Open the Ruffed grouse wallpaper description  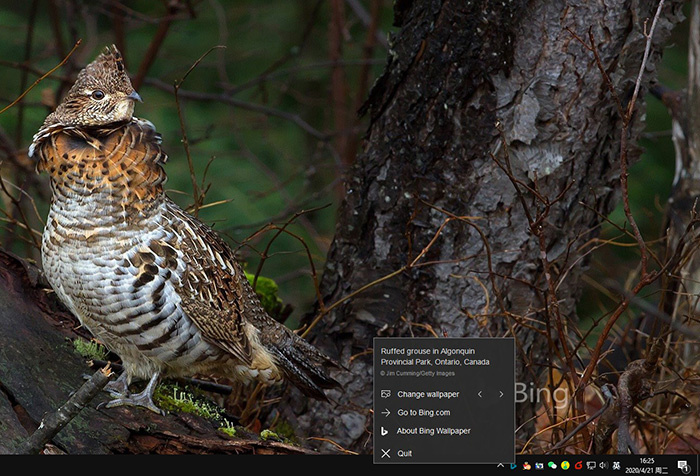tap(435, 356)
